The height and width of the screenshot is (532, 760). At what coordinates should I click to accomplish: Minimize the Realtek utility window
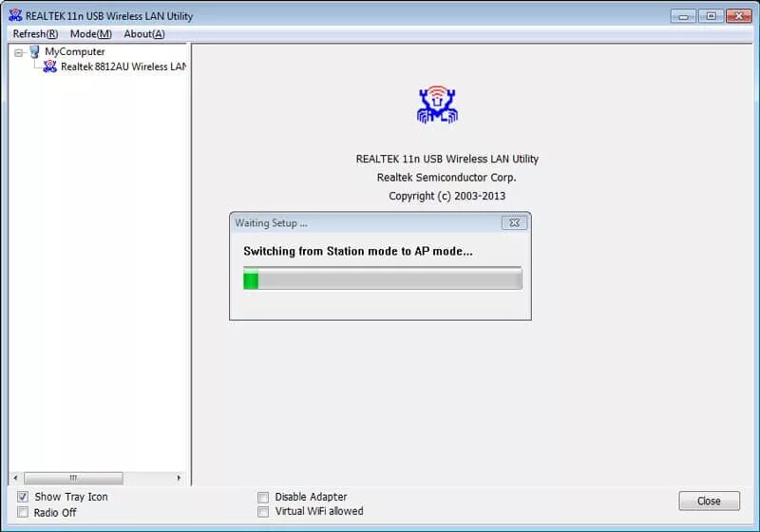click(683, 16)
